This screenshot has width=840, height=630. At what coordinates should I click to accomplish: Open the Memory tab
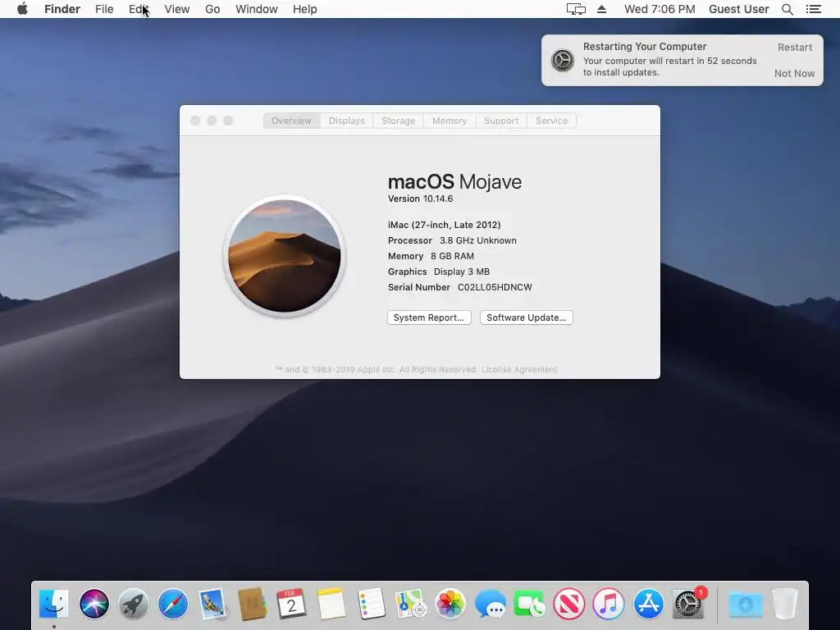[450, 121]
